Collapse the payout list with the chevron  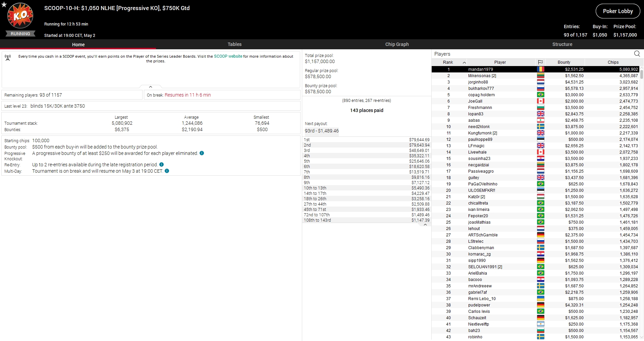coord(425,225)
